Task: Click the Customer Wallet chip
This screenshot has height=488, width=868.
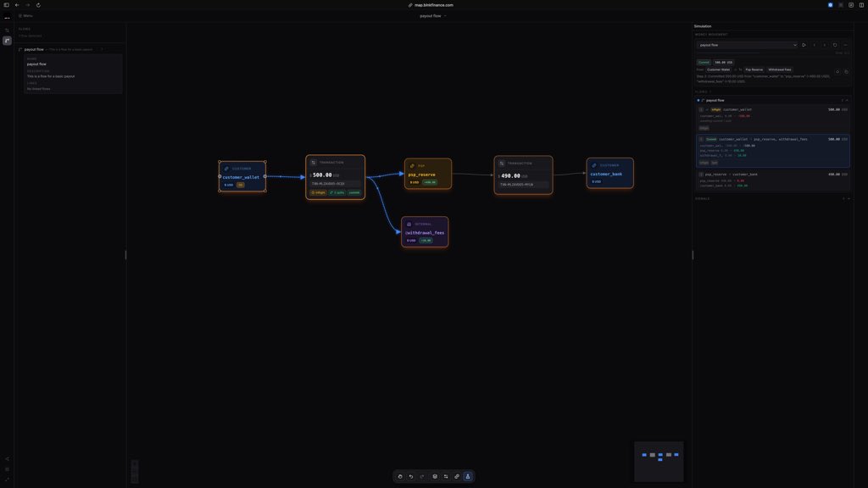Action: tap(719, 69)
